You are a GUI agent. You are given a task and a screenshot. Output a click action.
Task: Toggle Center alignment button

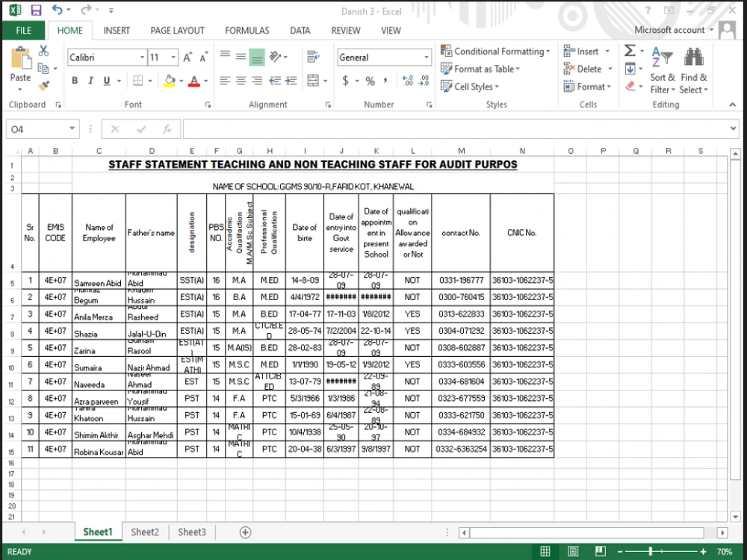coord(241,81)
